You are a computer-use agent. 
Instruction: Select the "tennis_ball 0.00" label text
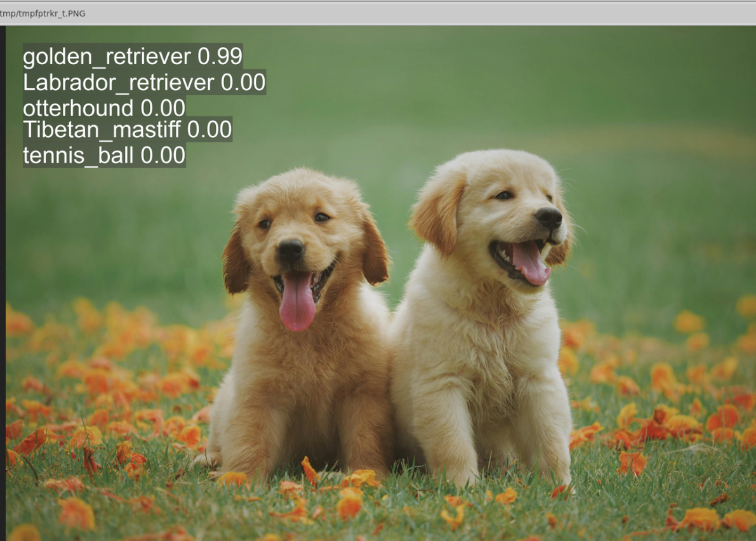(104, 156)
